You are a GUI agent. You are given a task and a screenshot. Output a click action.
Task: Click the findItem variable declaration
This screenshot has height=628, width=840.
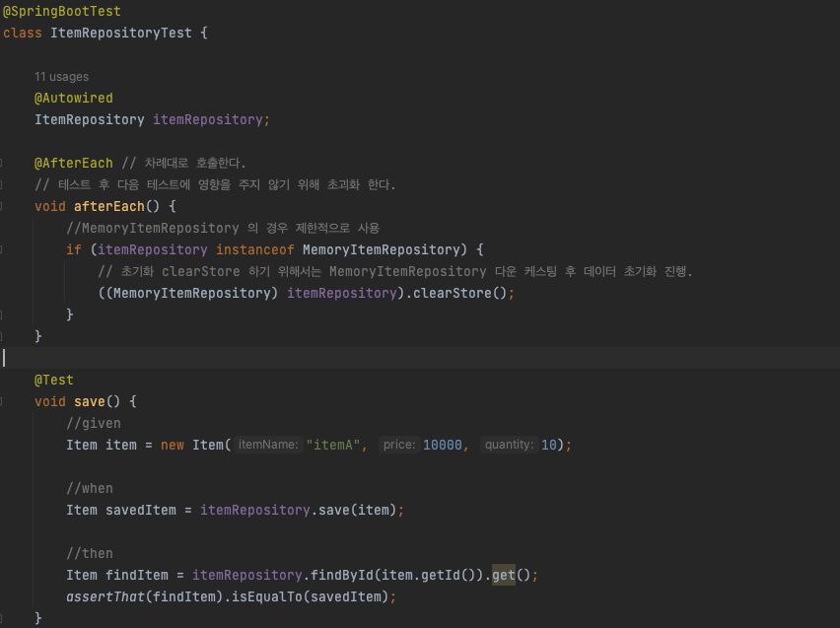(137, 575)
